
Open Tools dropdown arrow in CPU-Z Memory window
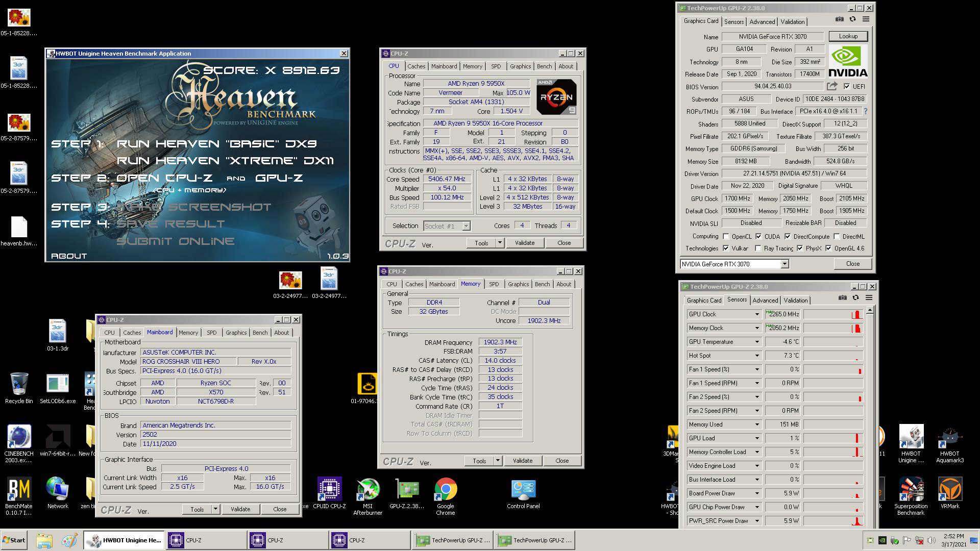point(498,461)
